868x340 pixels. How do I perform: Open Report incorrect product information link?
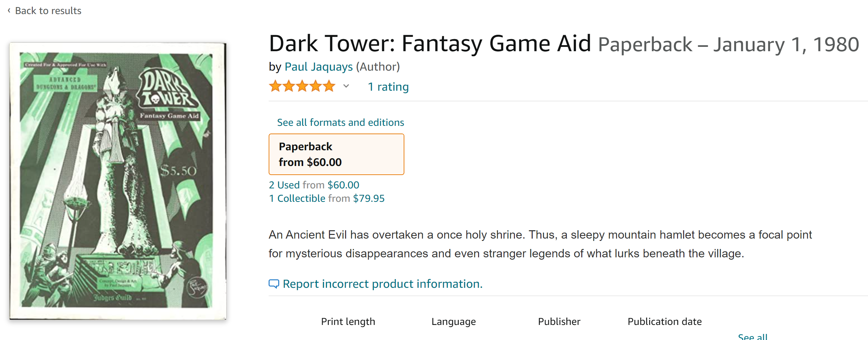(x=383, y=284)
